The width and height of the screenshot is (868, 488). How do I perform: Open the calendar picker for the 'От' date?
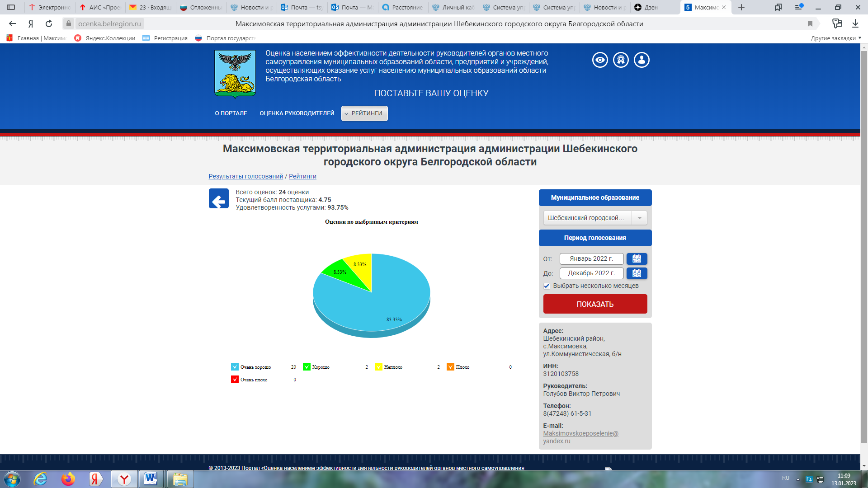pos(637,259)
